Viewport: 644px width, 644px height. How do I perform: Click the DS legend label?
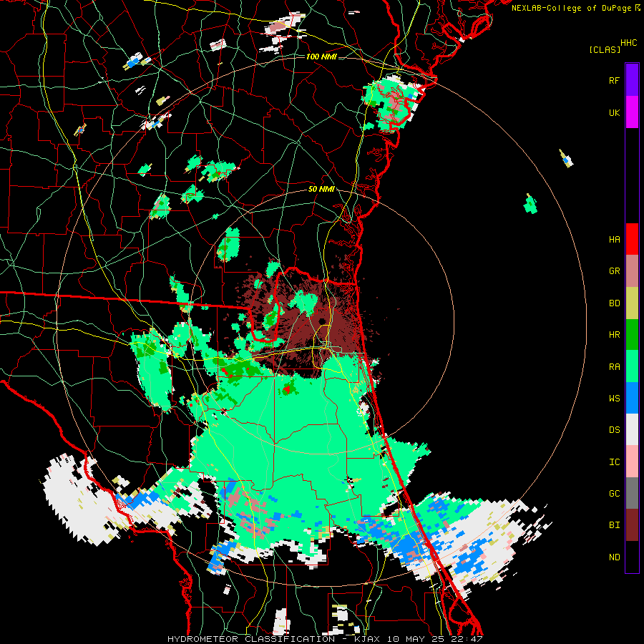tap(614, 429)
